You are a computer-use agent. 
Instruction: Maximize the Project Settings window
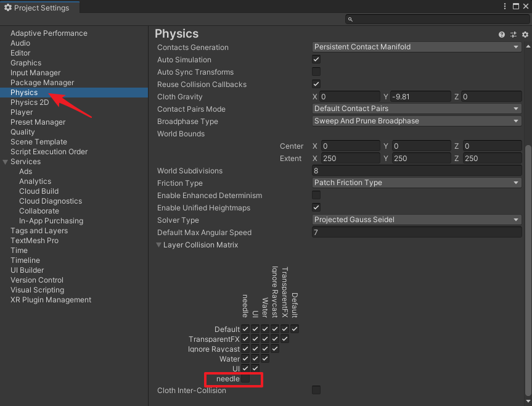[516, 6]
